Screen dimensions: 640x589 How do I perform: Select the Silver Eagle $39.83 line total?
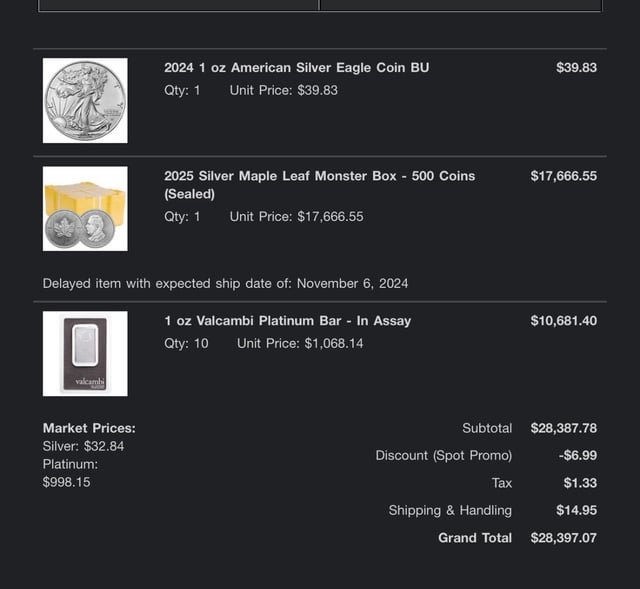tap(576, 68)
